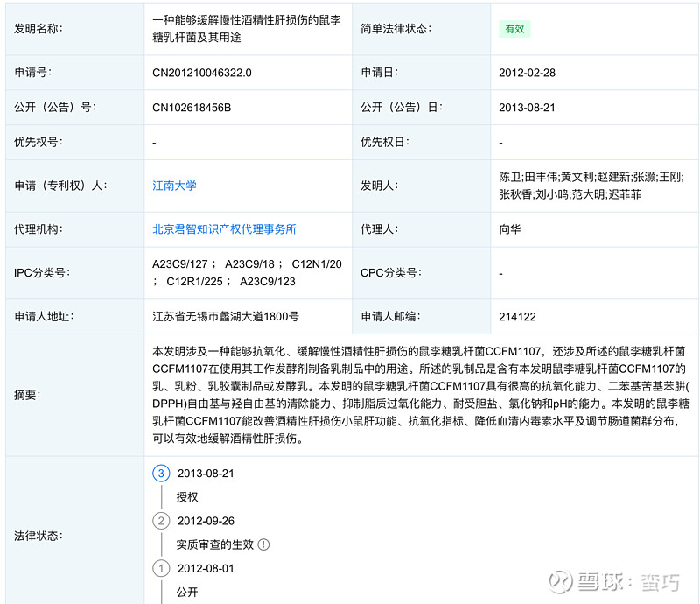700x604 pixels.
Task: Select timeline step 1 circle marker
Action: pos(161,568)
